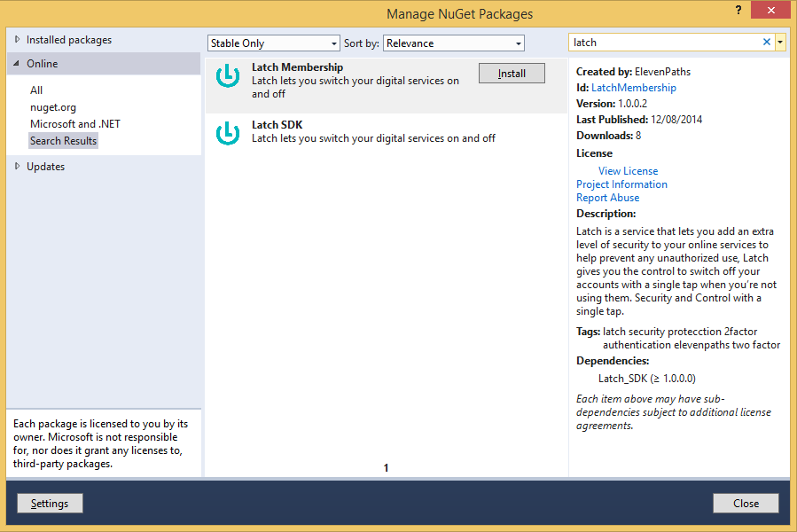Screen dimensions: 797x532
Task: Expand the Updates section
Action: [x=17, y=166]
